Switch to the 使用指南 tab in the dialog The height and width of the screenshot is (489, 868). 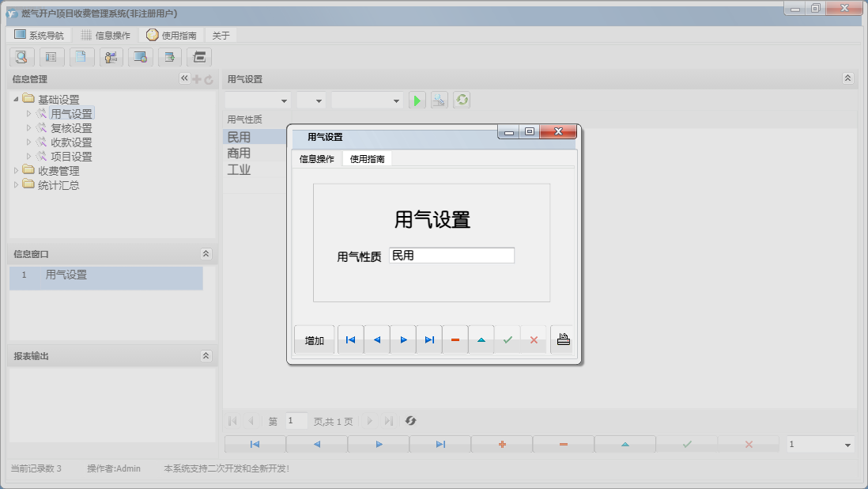(x=367, y=157)
